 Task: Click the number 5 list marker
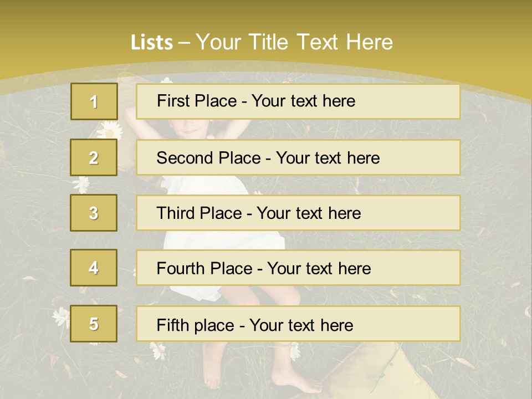tap(94, 324)
